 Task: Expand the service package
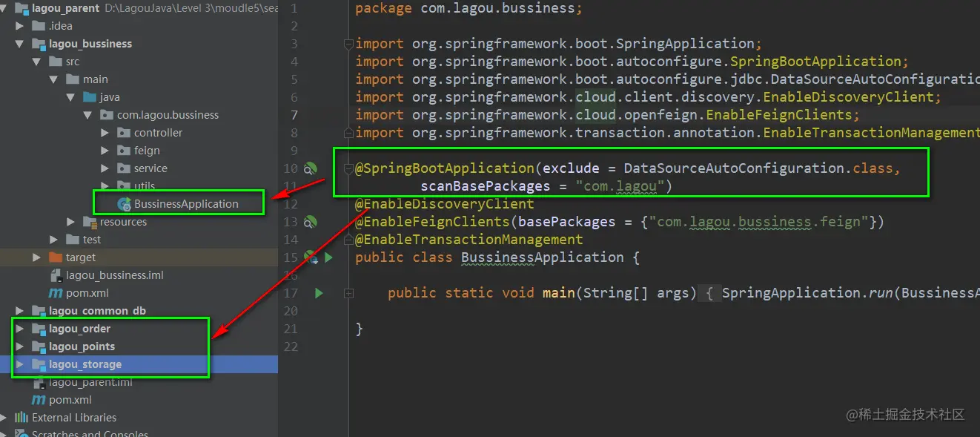click(x=105, y=168)
